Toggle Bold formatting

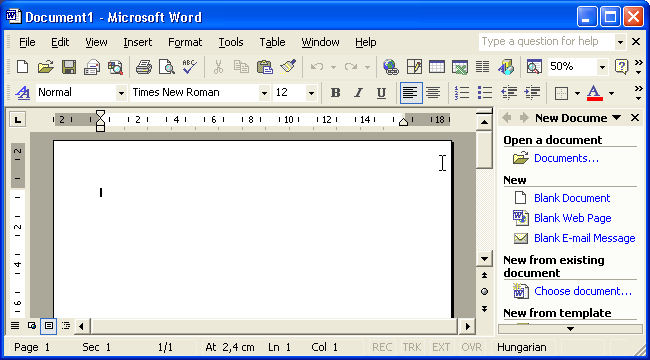335,93
